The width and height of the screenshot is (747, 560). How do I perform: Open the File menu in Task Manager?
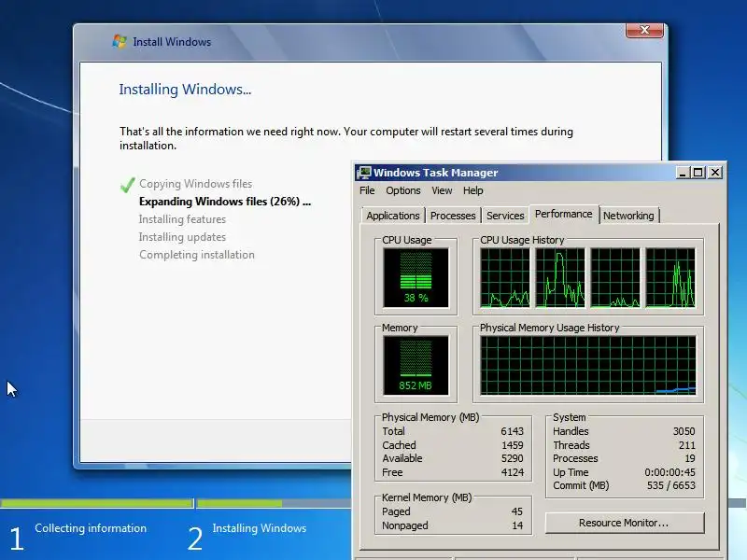pyautogui.click(x=367, y=190)
